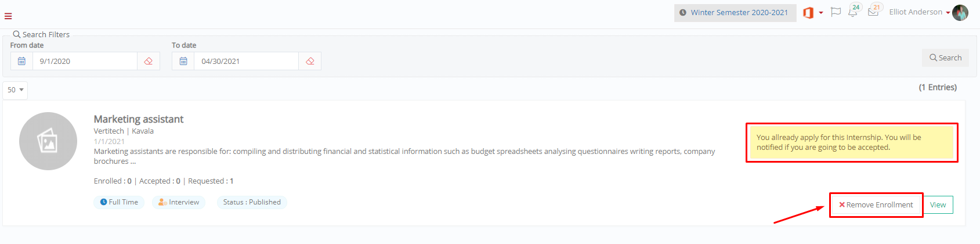Expand the Office dropdown caret

[x=821, y=13]
